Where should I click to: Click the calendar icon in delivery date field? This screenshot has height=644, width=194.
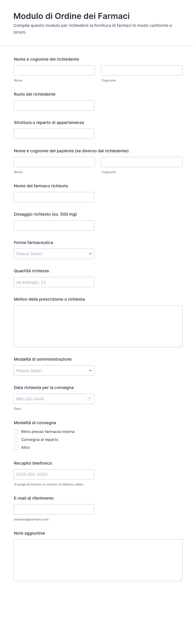click(x=89, y=399)
